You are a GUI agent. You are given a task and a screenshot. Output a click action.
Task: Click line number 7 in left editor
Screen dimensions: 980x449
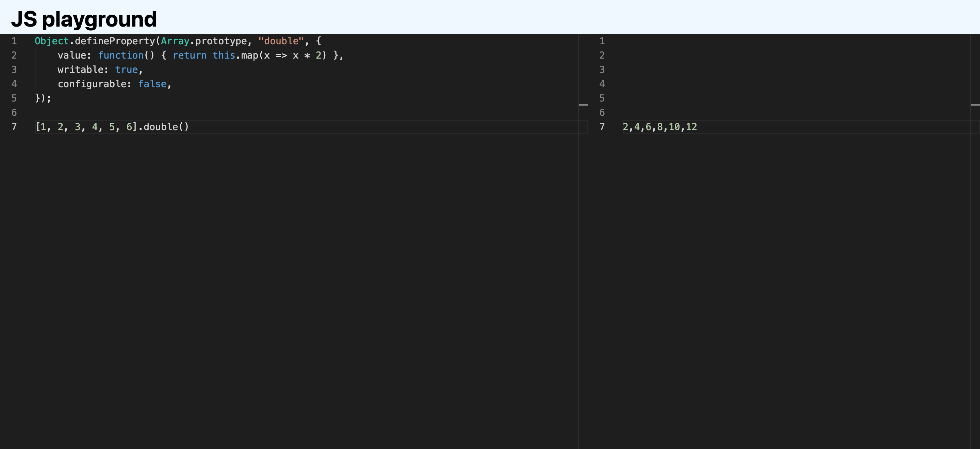click(x=14, y=127)
